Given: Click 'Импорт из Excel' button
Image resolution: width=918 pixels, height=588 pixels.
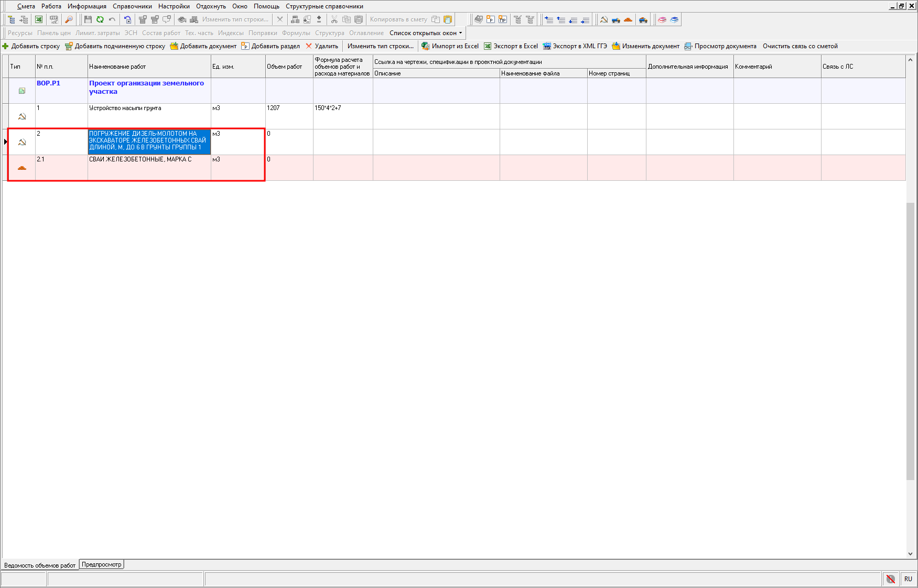Looking at the screenshot, I should coord(450,46).
